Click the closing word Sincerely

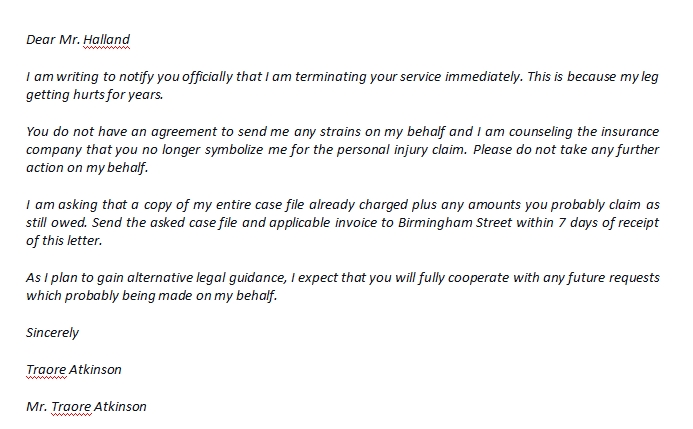[x=52, y=333]
